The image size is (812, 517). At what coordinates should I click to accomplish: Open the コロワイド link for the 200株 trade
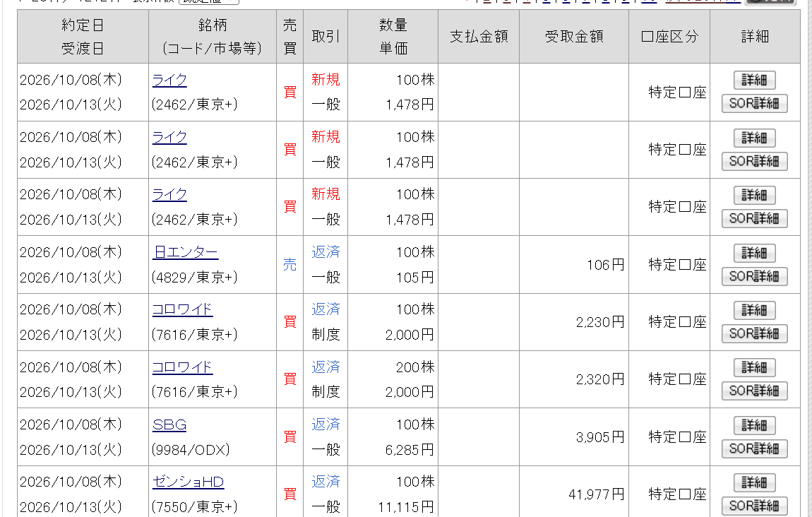[182, 367]
